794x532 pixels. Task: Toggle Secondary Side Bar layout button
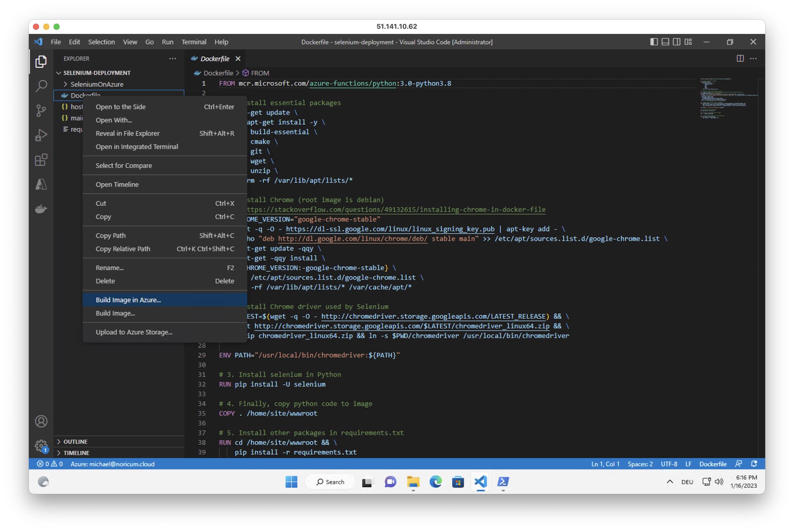(676, 42)
